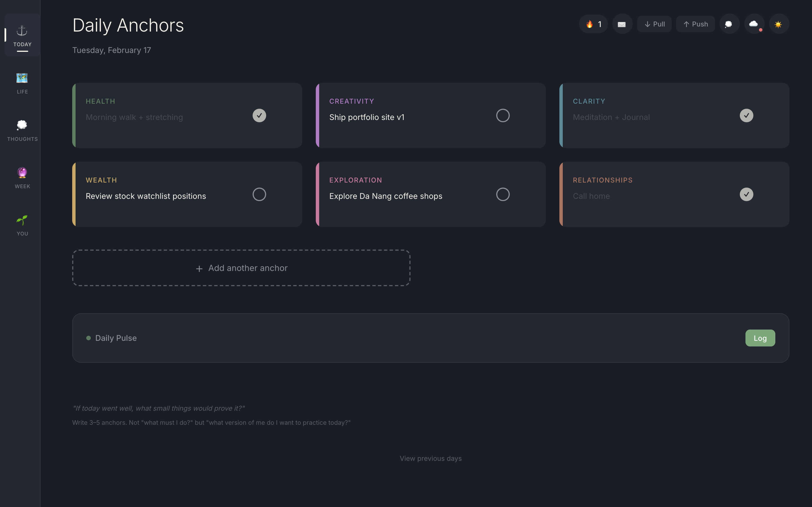The width and height of the screenshot is (812, 507).
Task: Click the Push button
Action: [x=695, y=24]
